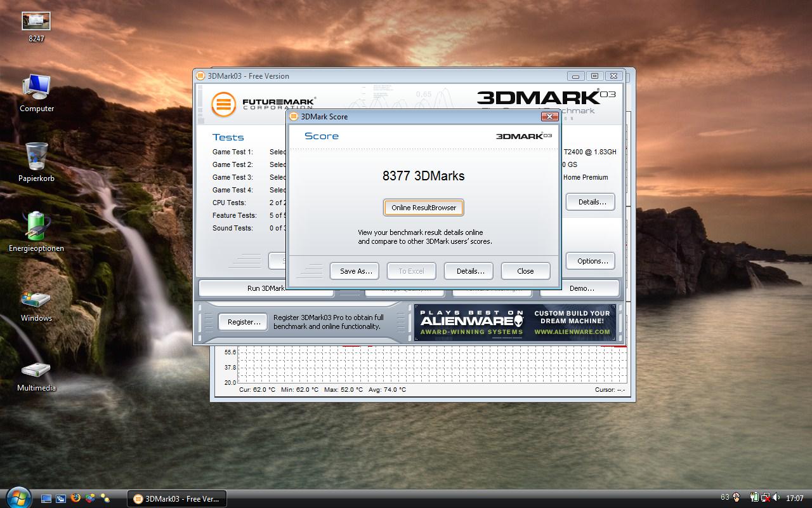Click the Cur: 62.0 °C reading
The image size is (812, 508).
coord(257,390)
